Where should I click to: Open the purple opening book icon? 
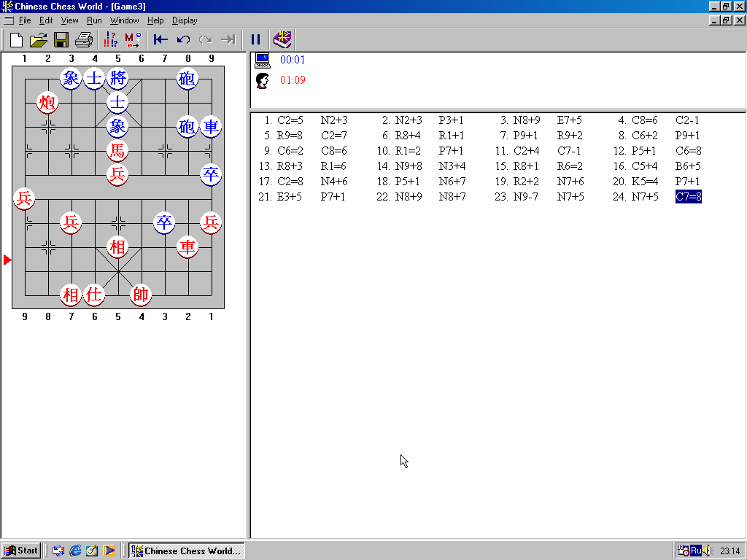pos(282,39)
